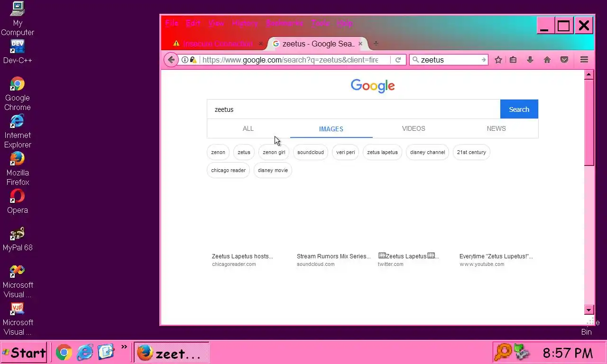Go to the Home page icon
This screenshot has height=364, width=607.
pos(547,60)
